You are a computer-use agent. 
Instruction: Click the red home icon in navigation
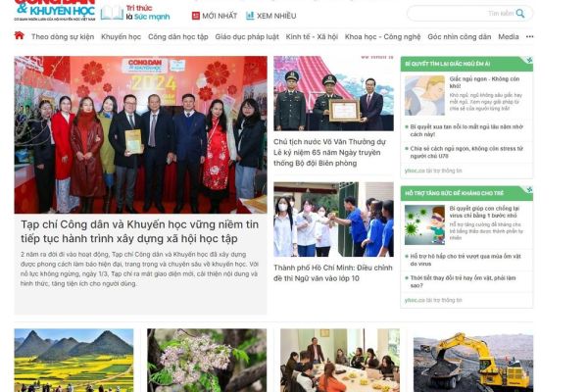pyautogui.click(x=20, y=36)
